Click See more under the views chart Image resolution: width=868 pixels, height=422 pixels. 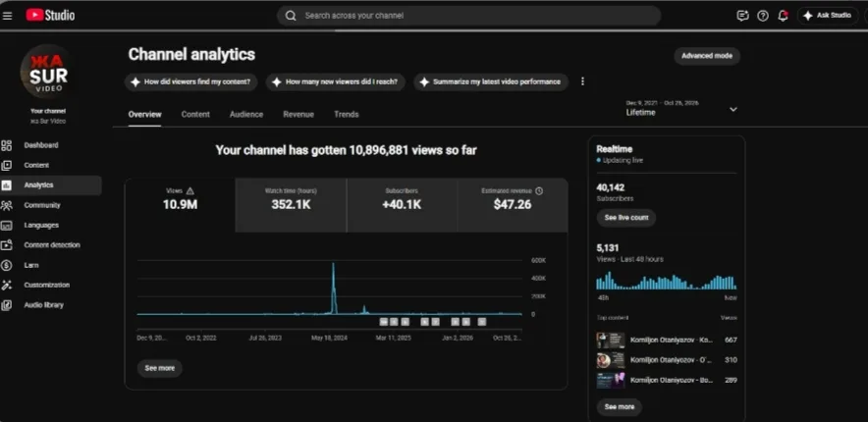point(159,368)
